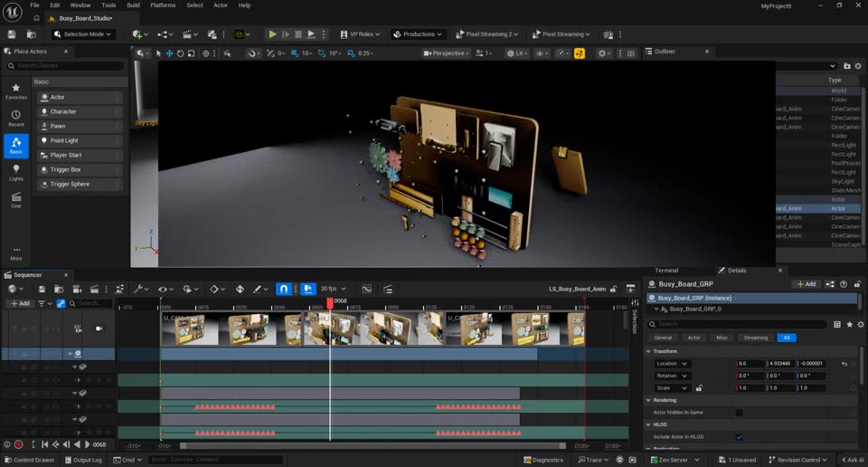Select Player Start in the Basic list
Image resolution: width=868 pixels, height=467 pixels.
[80, 155]
